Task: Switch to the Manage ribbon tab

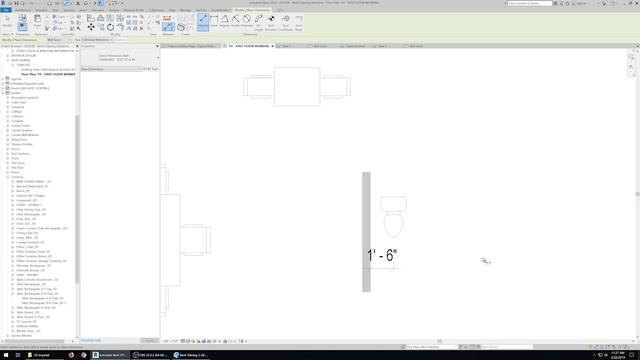Action: point(185,10)
